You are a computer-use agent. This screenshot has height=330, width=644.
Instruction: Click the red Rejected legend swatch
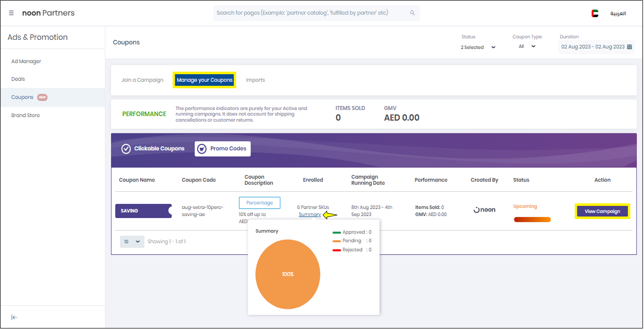tap(336, 250)
